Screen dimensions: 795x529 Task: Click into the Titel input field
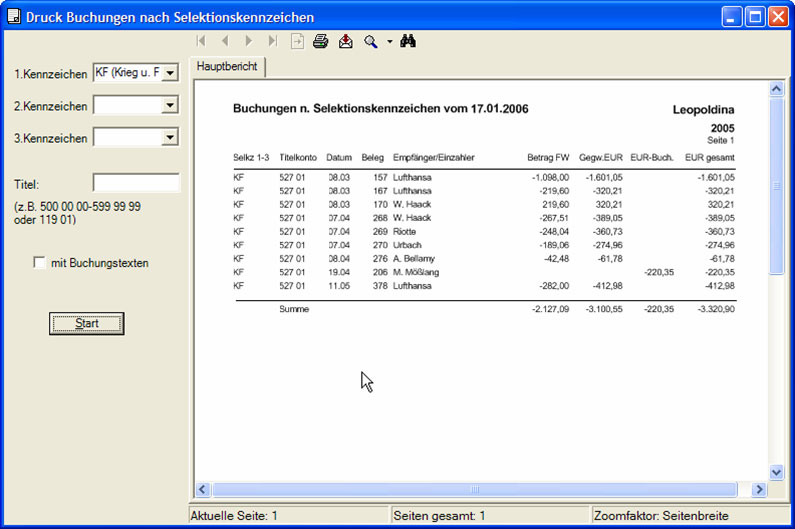(136, 183)
